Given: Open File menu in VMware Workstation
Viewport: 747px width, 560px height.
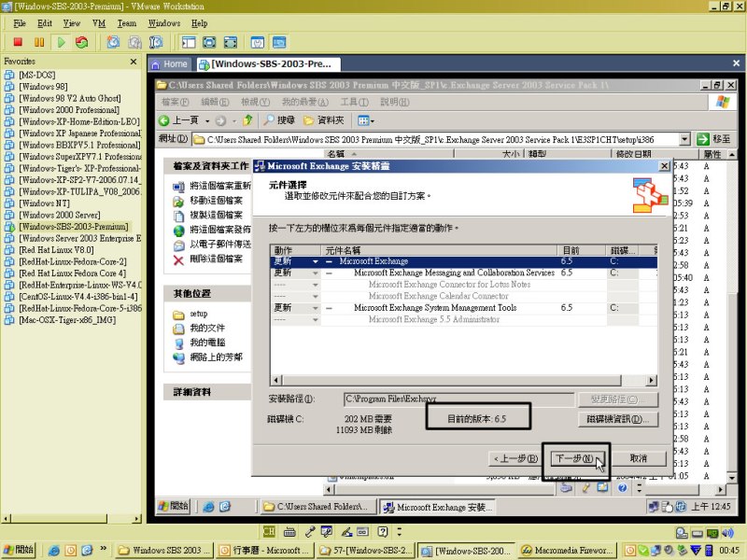Looking at the screenshot, I should click(20, 22).
